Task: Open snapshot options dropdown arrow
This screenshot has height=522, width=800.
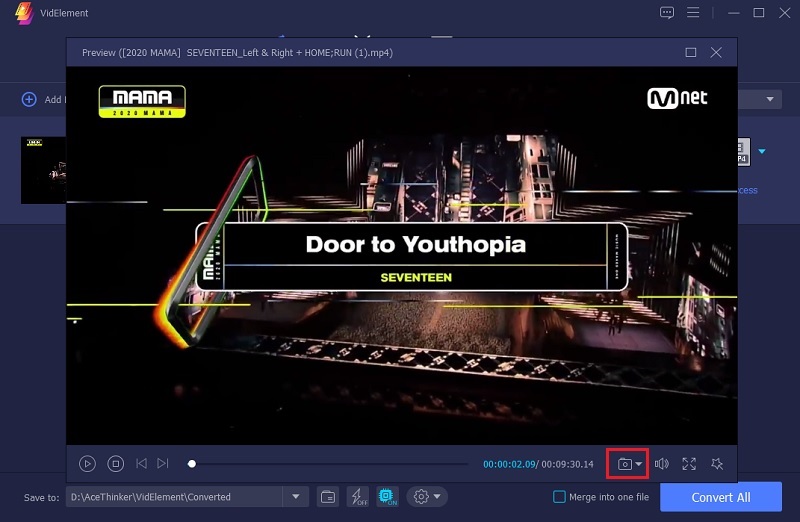Action: (639, 464)
